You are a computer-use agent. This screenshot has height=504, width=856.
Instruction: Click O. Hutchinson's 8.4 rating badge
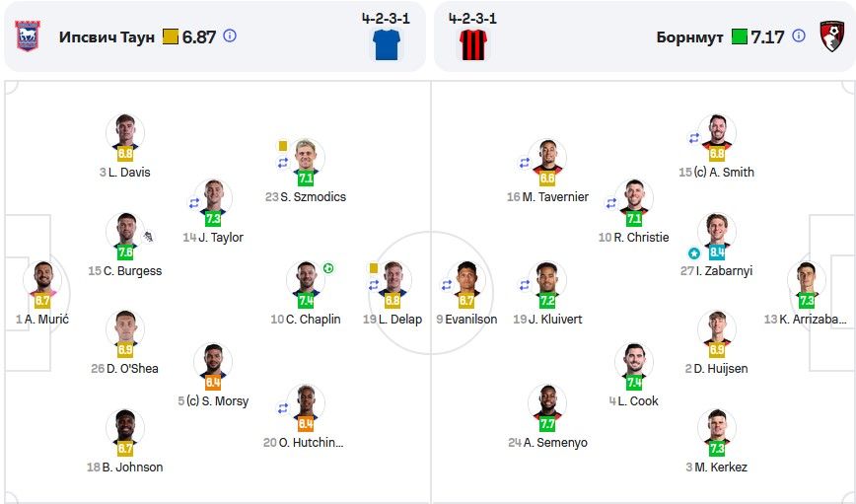tap(306, 424)
